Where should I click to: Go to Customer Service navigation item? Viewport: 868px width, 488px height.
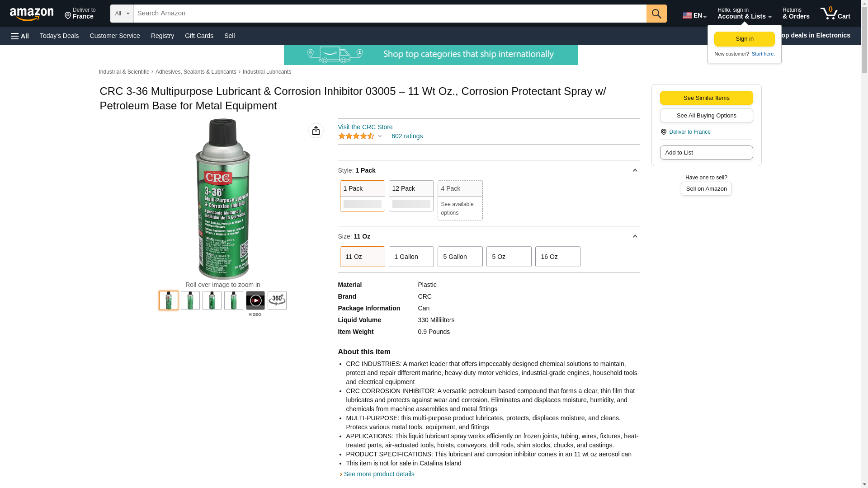[115, 36]
